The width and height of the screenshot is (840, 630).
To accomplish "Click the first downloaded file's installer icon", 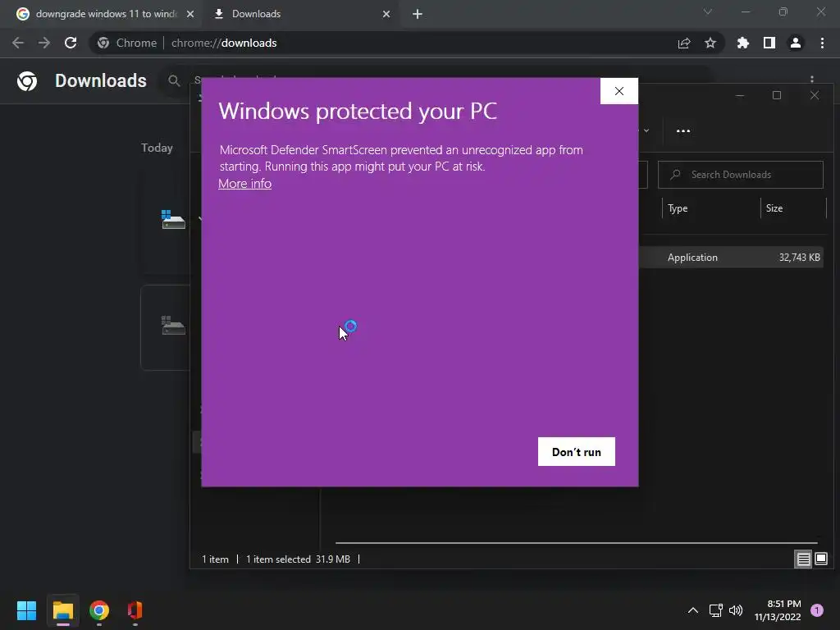I will (173, 219).
